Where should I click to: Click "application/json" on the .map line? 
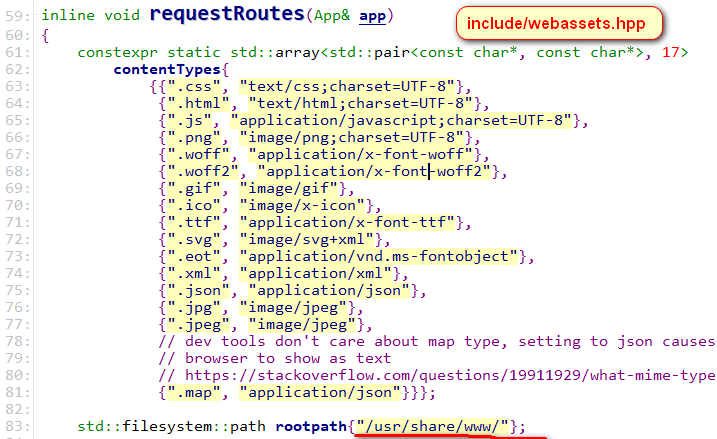pos(320,392)
